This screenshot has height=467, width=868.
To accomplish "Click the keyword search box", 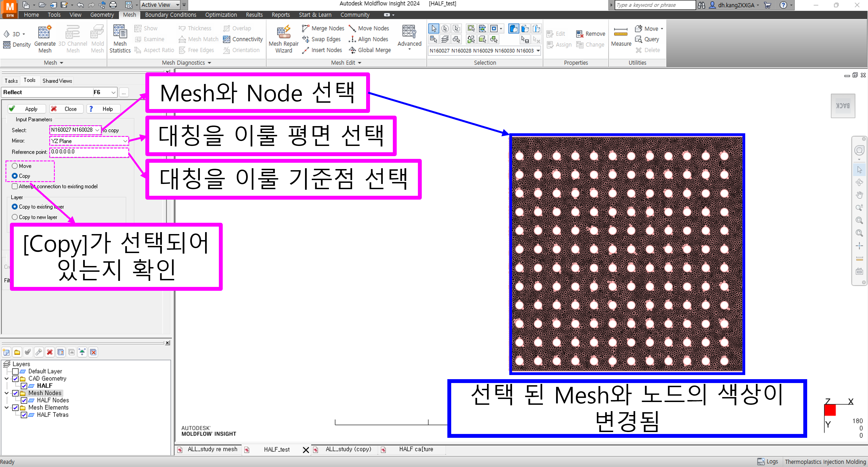I will 655,5.
